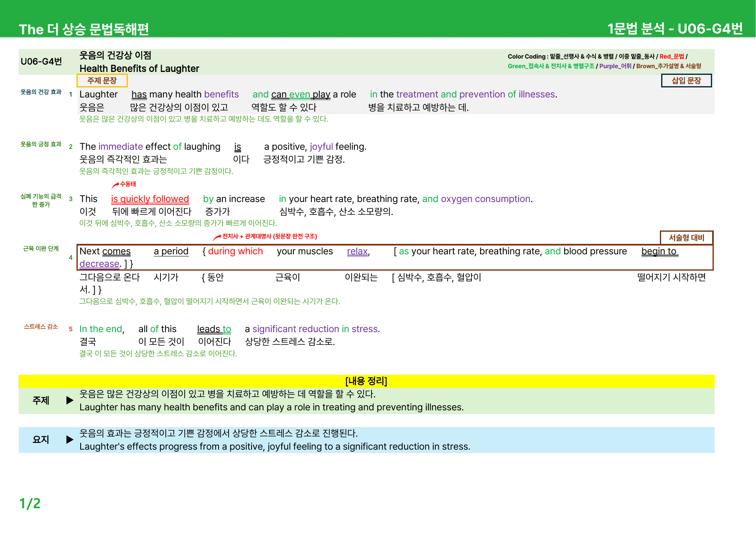Viewport: 756px width, 535px height.
Task: Click the black arrow beside 요지
Action: pos(70,440)
